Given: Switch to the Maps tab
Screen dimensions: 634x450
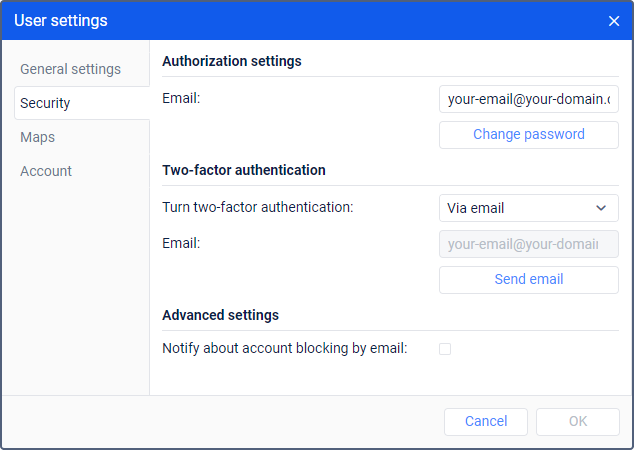Looking at the screenshot, I should point(37,137).
